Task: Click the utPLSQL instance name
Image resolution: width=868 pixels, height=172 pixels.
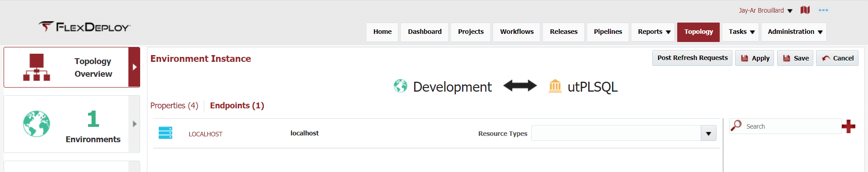Action: (592, 87)
